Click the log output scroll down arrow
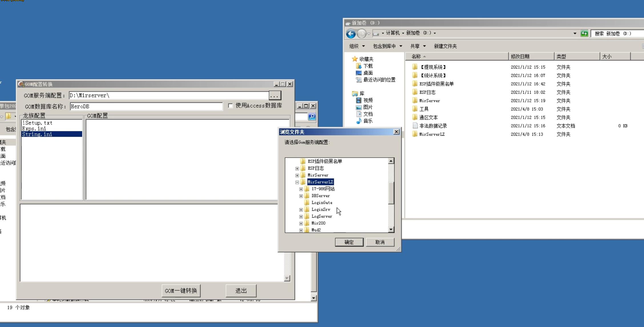 pos(287,278)
